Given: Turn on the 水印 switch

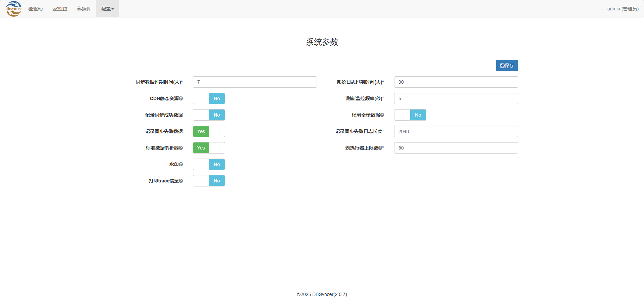Looking at the screenshot, I should pos(209,164).
